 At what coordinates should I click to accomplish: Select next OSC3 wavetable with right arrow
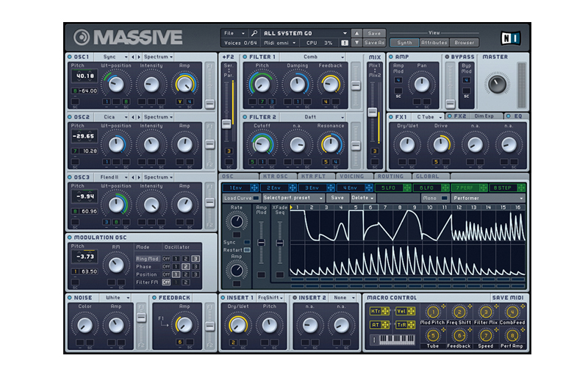(139, 177)
